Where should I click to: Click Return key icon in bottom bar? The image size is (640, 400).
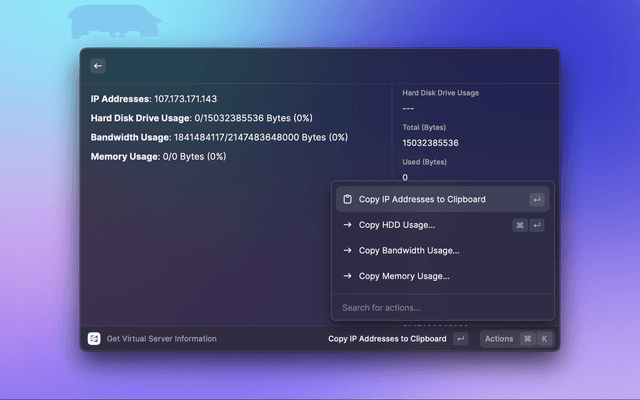tap(460, 339)
